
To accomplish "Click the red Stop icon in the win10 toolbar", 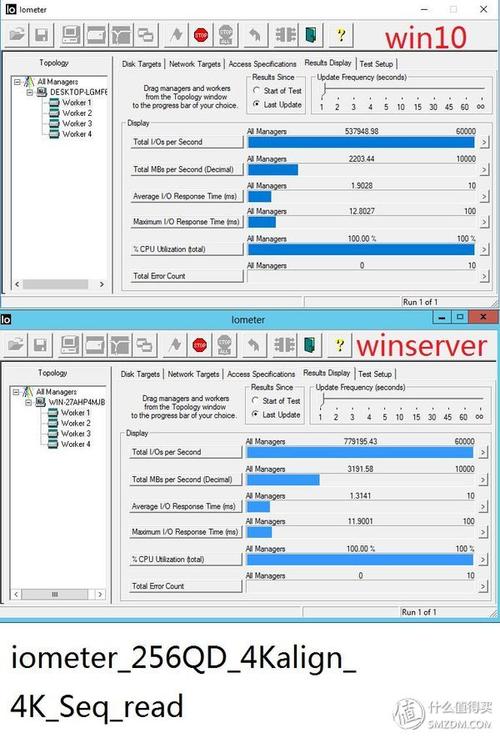I will click(x=201, y=35).
